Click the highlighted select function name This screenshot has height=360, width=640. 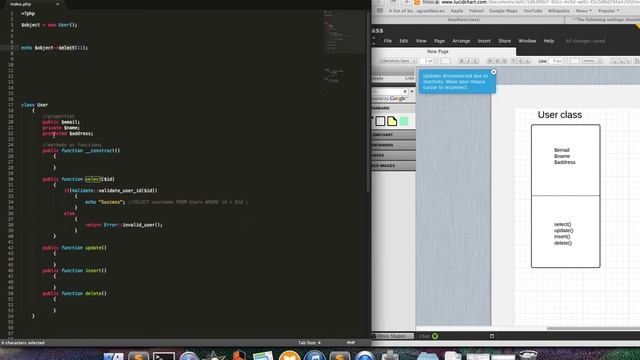(93, 179)
